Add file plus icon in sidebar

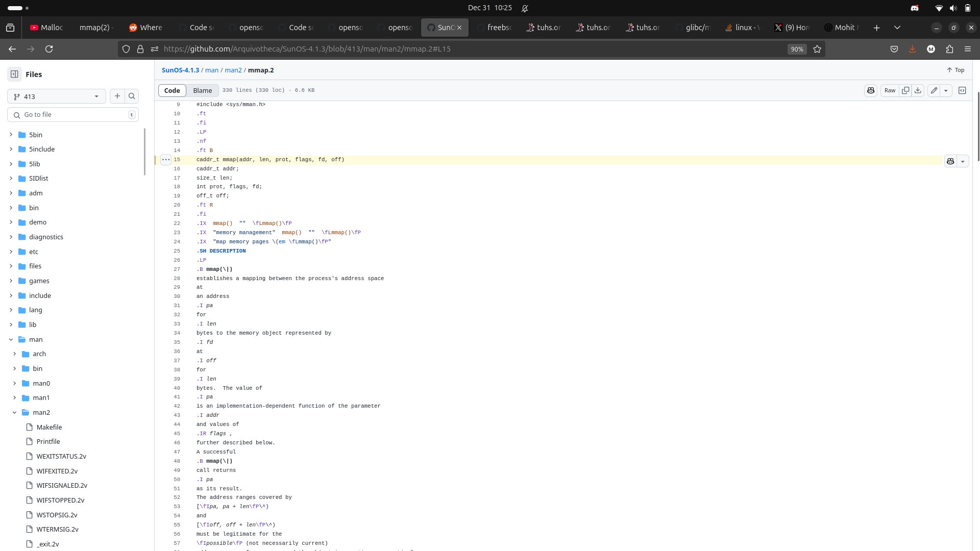[117, 96]
